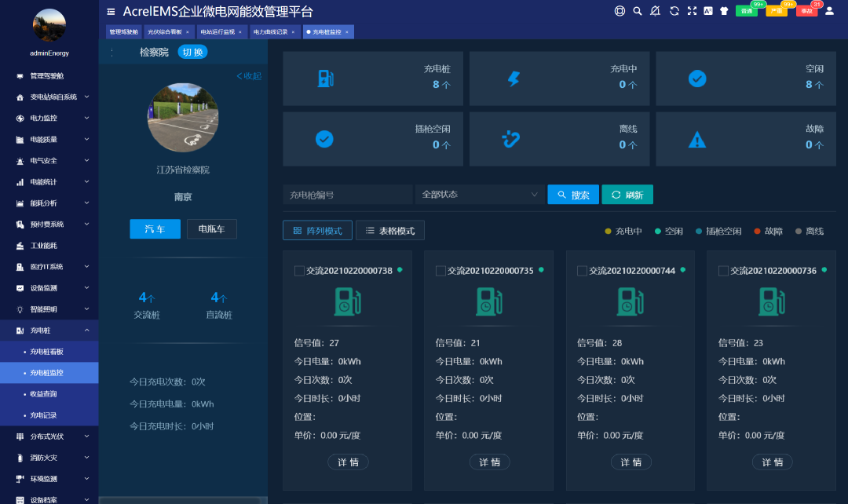
Task: Close the 电站运行监控 tab
Action: [x=239, y=31]
